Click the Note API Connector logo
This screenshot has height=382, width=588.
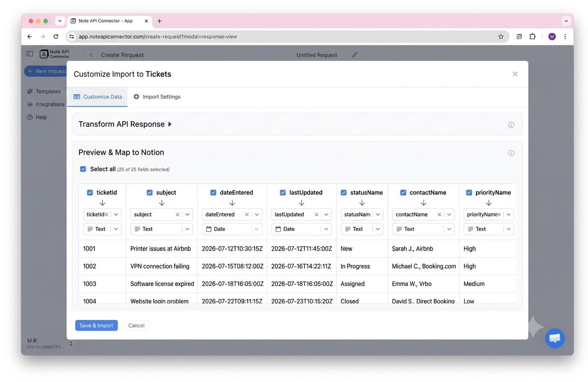54,54
